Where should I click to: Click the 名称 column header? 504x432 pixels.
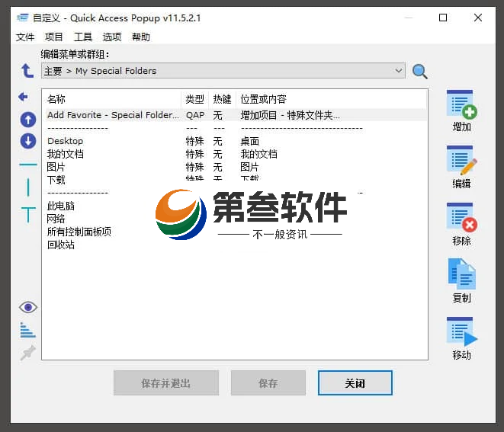point(57,99)
